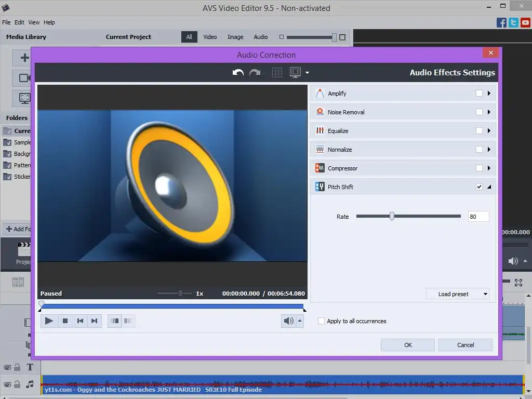Check Apply to all occurrences
Screen dimensions: 532x399
(321, 321)
